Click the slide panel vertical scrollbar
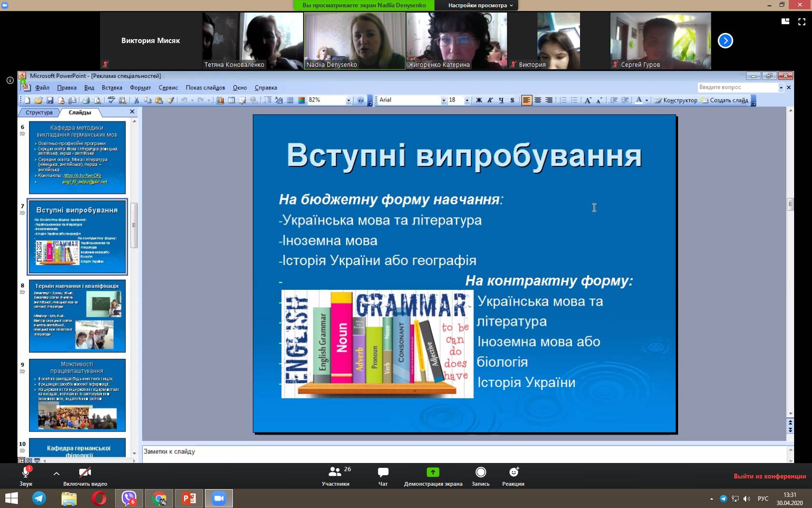 134,225
